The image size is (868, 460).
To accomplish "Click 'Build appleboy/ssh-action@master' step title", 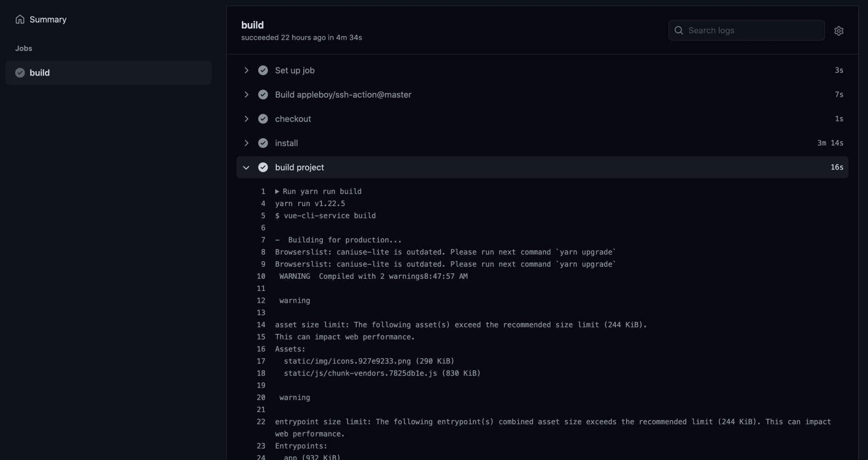I will 343,95.
